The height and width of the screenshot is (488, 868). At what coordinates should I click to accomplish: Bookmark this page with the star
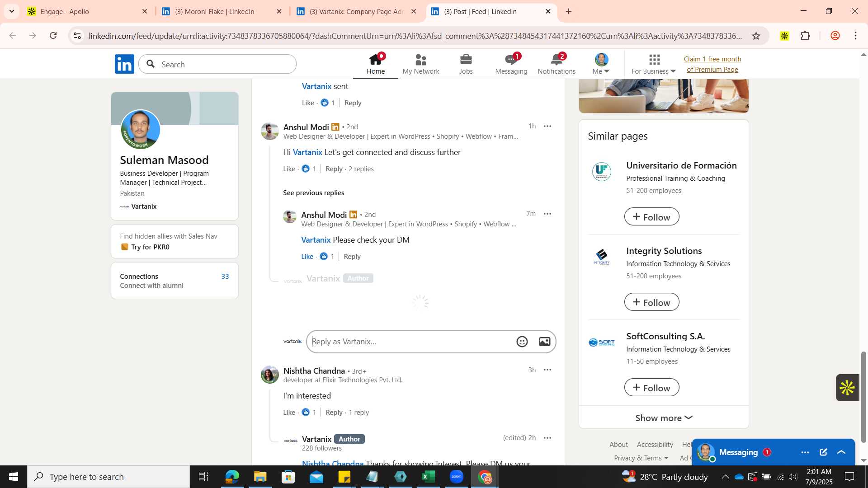(x=756, y=36)
